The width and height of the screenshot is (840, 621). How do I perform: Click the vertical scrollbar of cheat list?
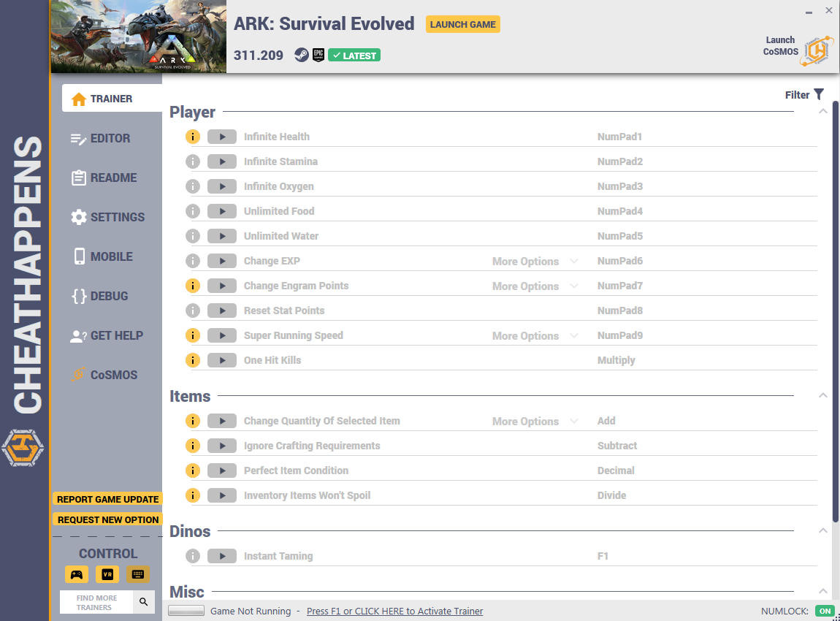(835, 310)
